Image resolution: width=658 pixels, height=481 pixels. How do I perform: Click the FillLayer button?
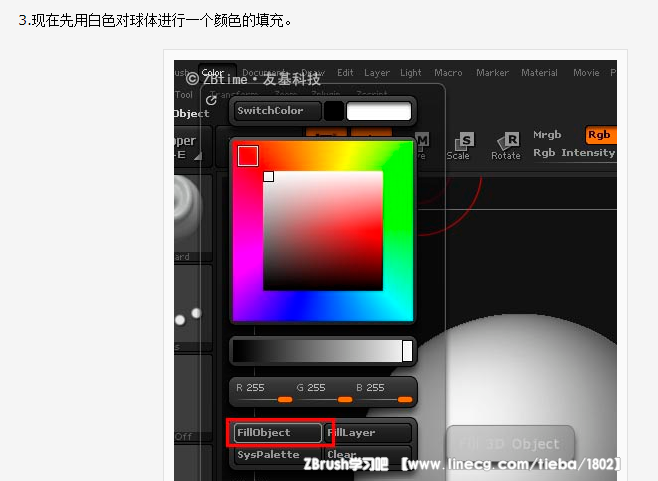368,433
